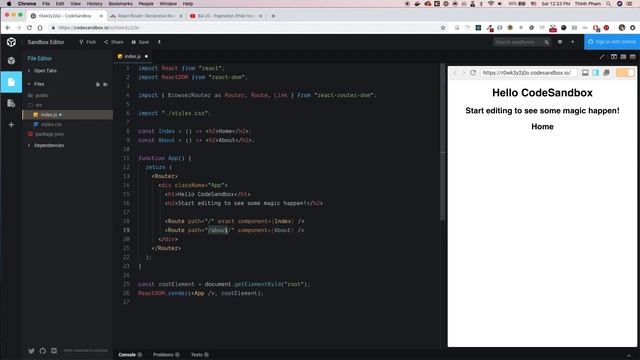Select the File Editor sidebar icon

11,82
